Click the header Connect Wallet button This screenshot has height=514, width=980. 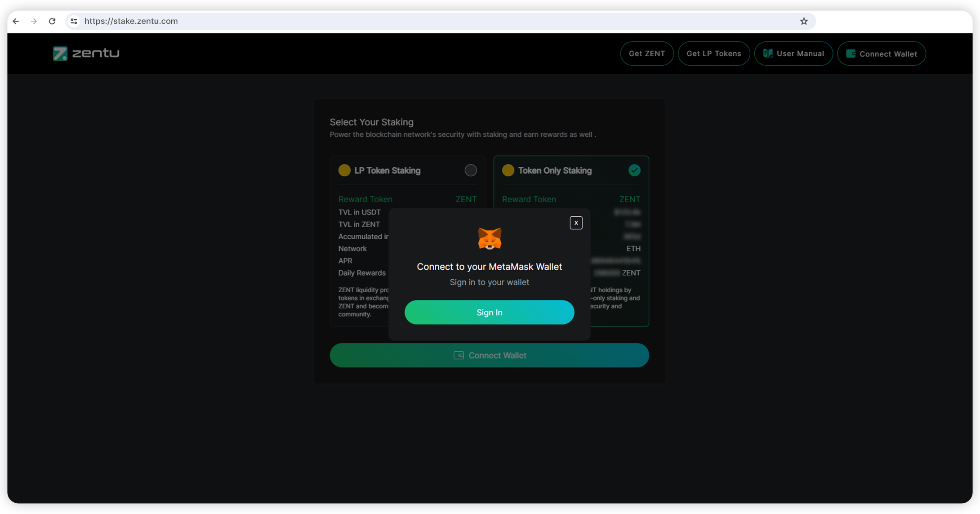point(881,54)
